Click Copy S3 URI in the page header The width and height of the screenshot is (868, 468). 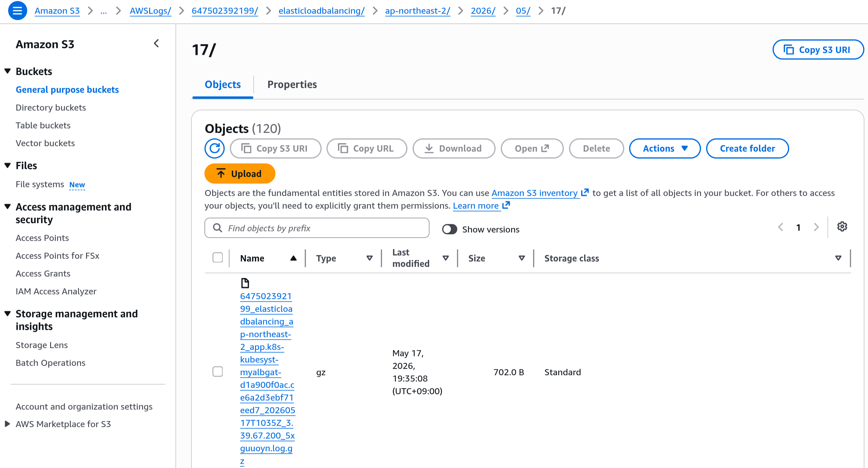[x=818, y=50]
